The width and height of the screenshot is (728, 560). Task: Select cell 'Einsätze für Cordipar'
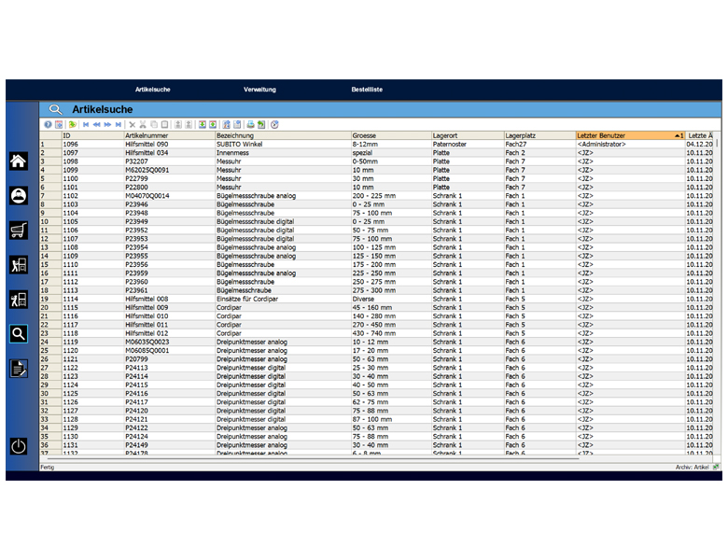(x=283, y=299)
